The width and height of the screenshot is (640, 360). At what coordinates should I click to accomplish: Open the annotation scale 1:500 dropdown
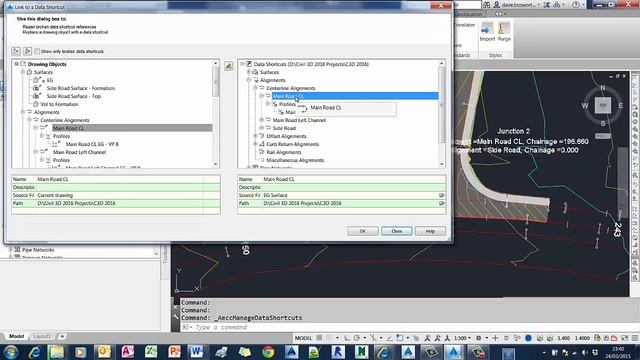[x=463, y=338]
